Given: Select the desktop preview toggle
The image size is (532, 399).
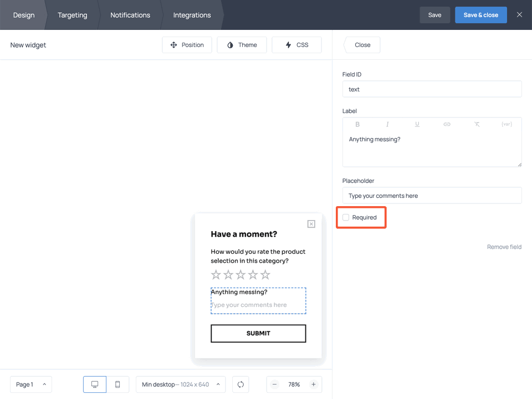Looking at the screenshot, I should click(94, 384).
